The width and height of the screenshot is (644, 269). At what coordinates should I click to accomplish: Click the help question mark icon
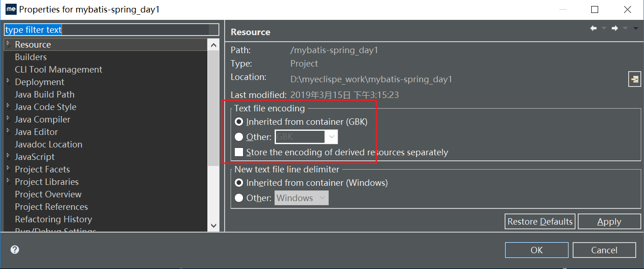tap(15, 250)
